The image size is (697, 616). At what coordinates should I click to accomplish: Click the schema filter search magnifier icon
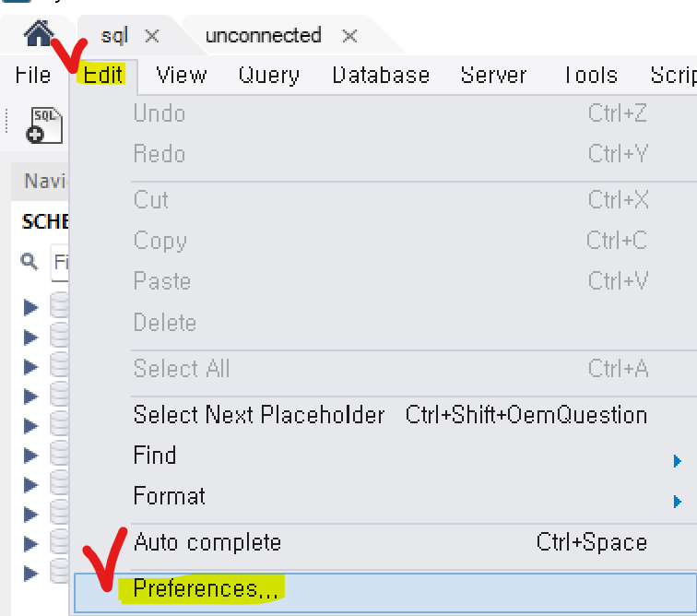coord(30,262)
